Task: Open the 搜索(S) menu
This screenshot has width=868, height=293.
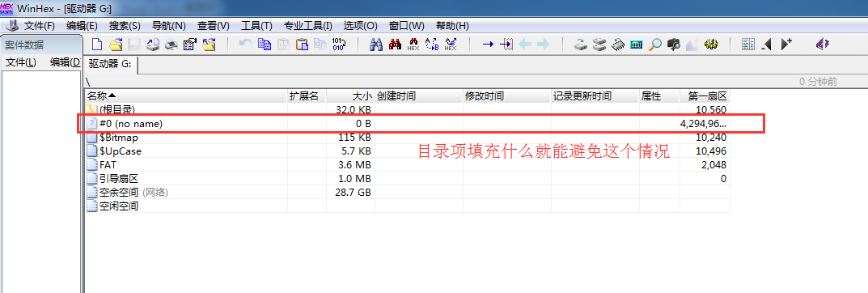Action: (x=125, y=26)
